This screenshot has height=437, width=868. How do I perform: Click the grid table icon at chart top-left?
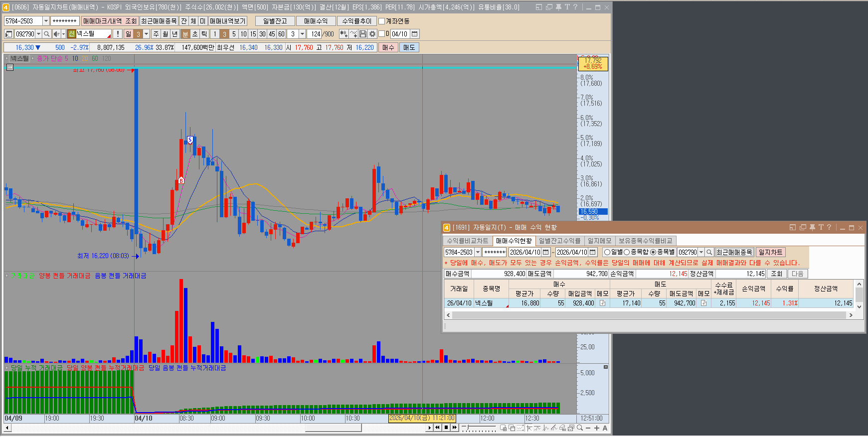[x=9, y=67]
